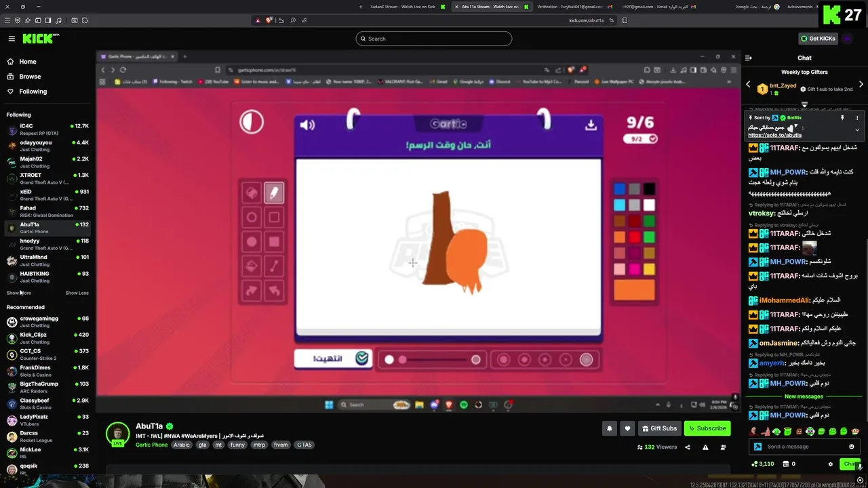Image resolution: width=868 pixels, height=488 pixels.
Task: Jump to New messages in chat
Action: pyautogui.click(x=804, y=396)
